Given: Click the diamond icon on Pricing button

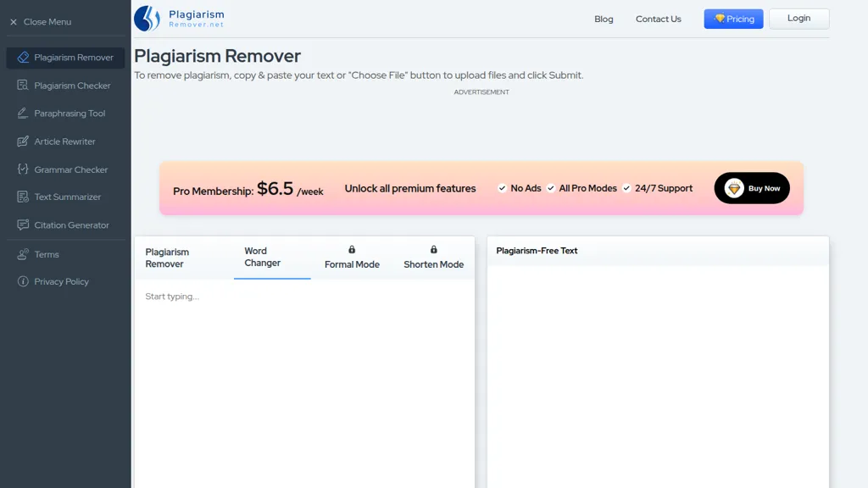Looking at the screenshot, I should [x=719, y=19].
